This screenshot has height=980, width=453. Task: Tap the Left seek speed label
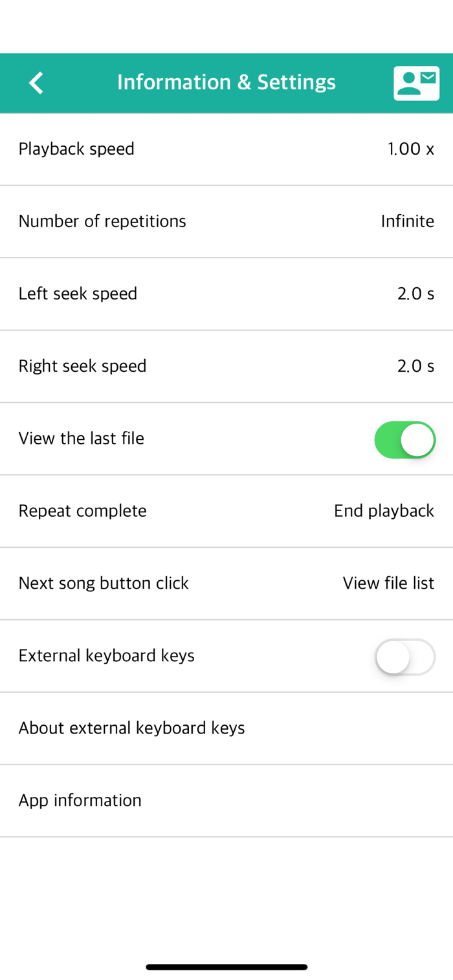click(x=78, y=294)
